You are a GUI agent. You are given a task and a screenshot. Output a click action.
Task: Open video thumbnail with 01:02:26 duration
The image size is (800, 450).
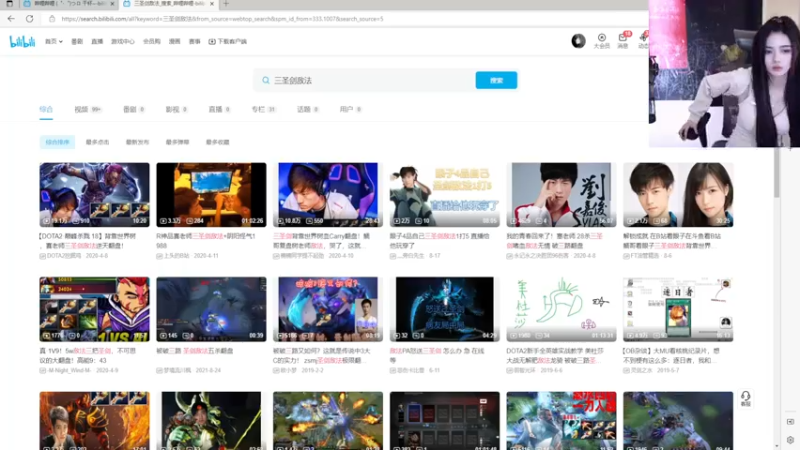pos(211,195)
